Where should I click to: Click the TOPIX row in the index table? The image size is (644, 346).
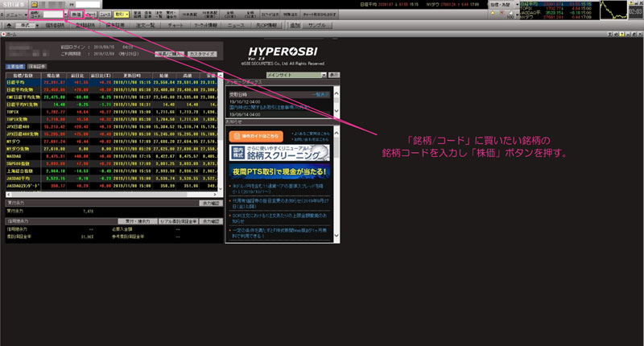[x=111, y=112]
